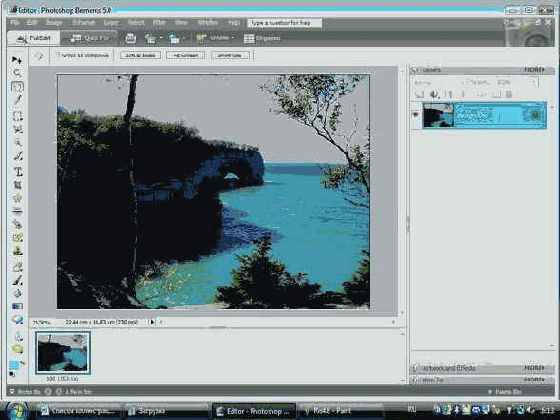Select the Red Eye Removal tool
Viewport: 560px width, 420px height.
tap(17, 225)
